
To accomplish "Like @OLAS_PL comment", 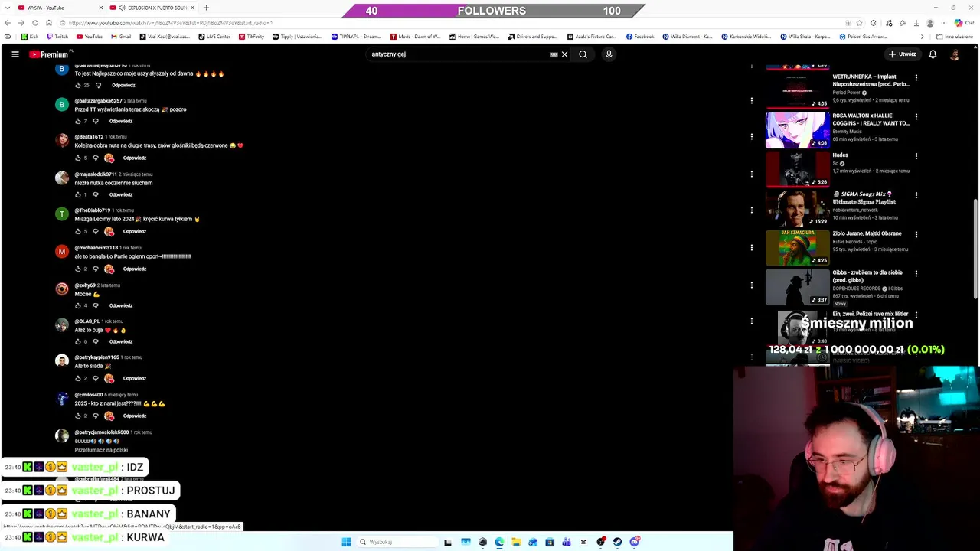I will tap(77, 341).
